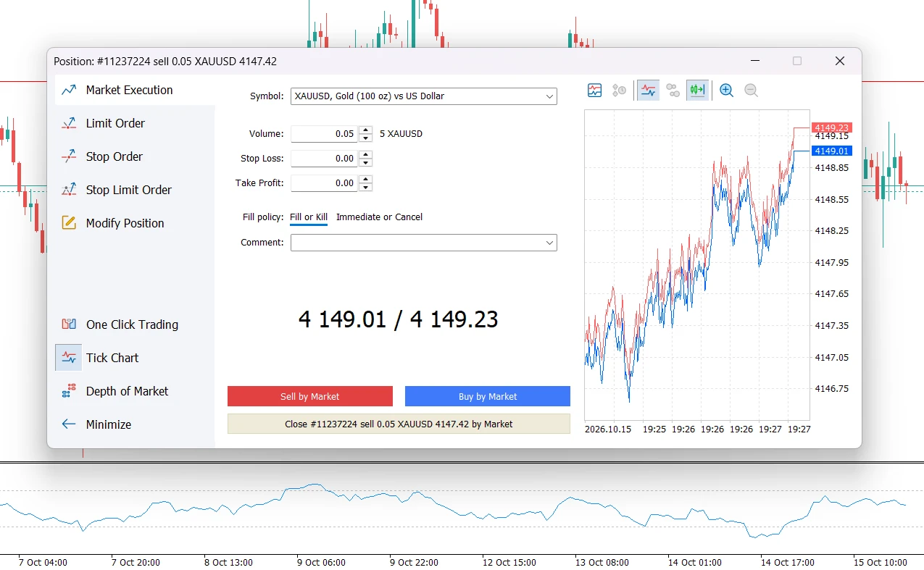Viewport: 924px width, 570px height.
Task: Click the large 4 149.01 / 4 149.23 quote
Action: tap(399, 319)
